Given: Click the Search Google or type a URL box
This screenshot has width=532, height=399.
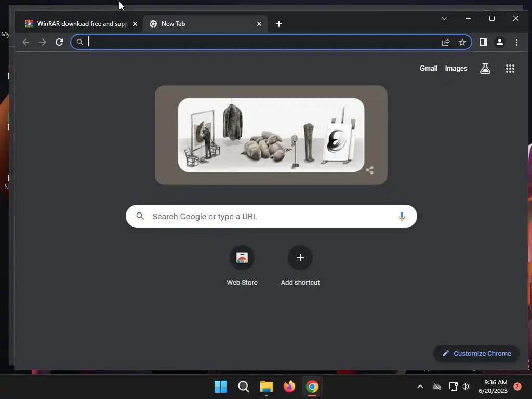Looking at the screenshot, I should 271,216.
